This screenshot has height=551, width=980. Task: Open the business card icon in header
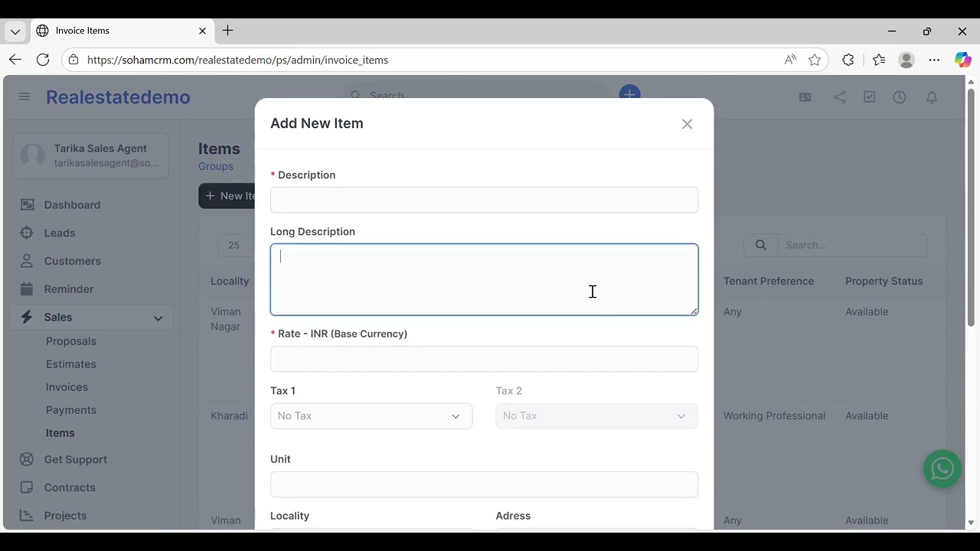click(x=805, y=97)
